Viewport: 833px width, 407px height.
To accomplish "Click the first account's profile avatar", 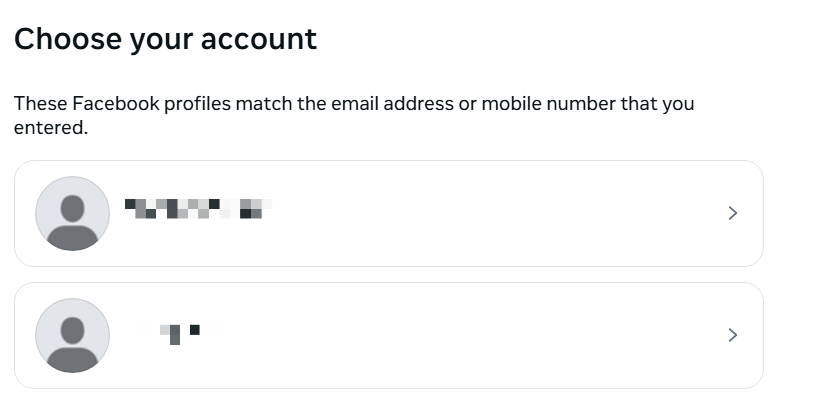I will (x=72, y=213).
